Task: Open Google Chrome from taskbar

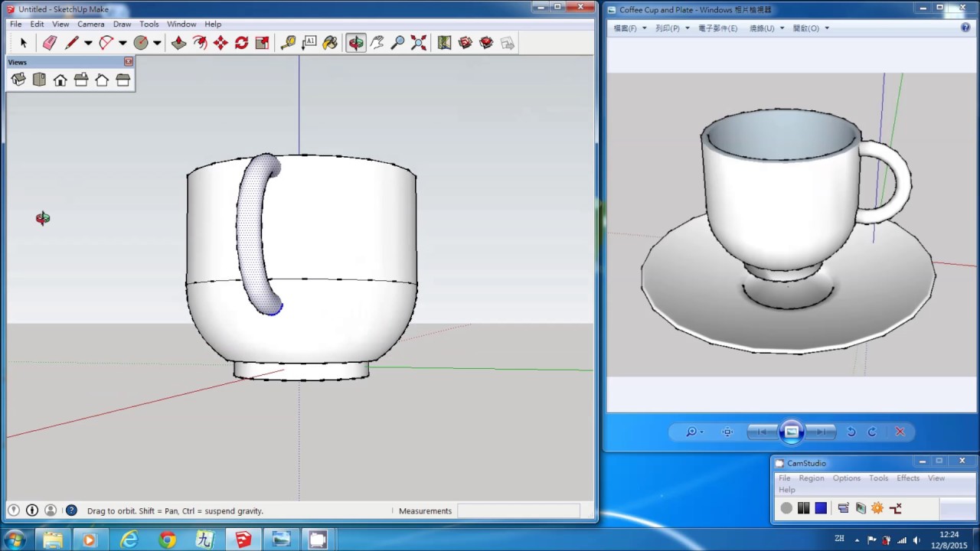Action: (x=167, y=540)
